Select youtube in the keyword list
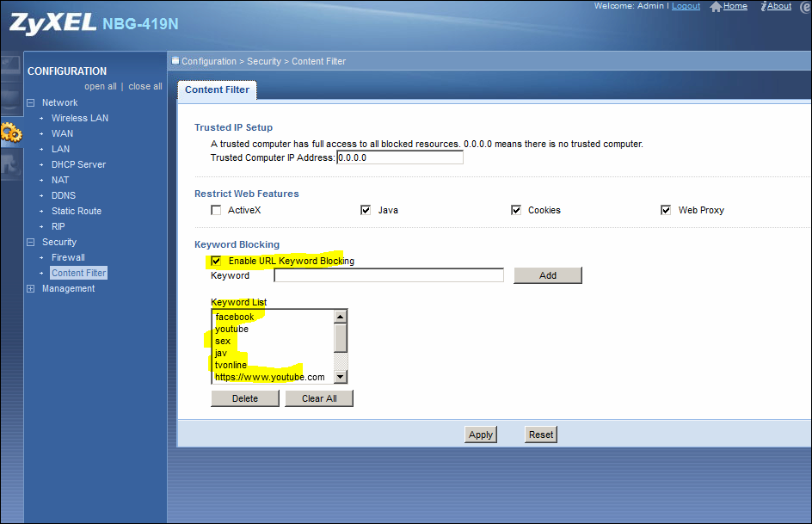This screenshot has width=812, height=524. (273, 329)
